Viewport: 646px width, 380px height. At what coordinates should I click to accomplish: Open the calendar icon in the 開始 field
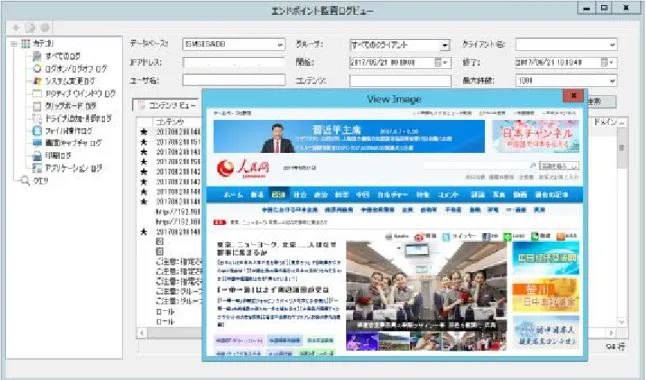[438, 63]
